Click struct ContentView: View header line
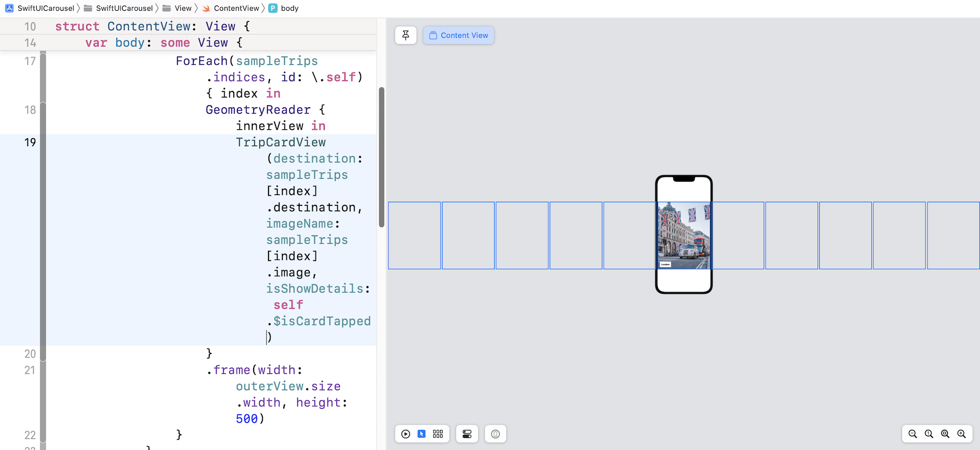The height and width of the screenshot is (450, 980). [153, 27]
